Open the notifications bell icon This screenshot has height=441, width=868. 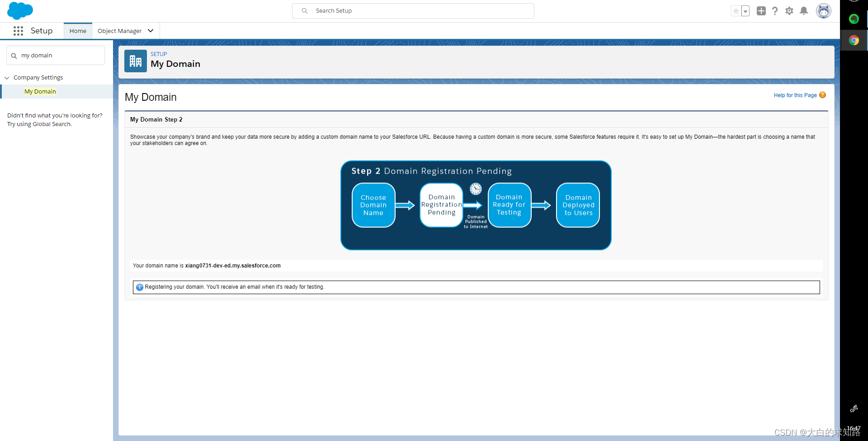(x=804, y=10)
